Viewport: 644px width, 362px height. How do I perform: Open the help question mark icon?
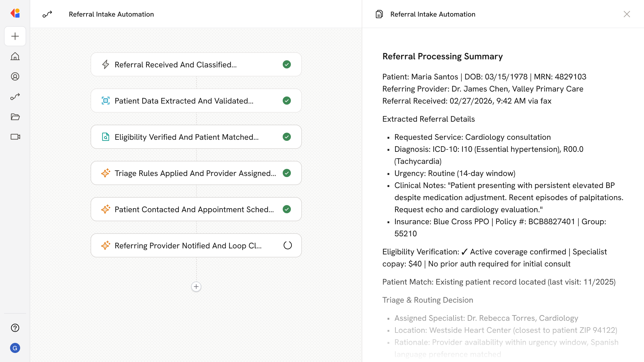coord(15,328)
